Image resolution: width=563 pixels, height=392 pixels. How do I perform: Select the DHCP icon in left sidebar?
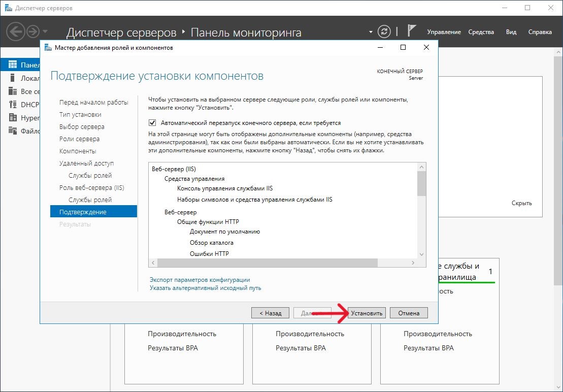(x=13, y=105)
